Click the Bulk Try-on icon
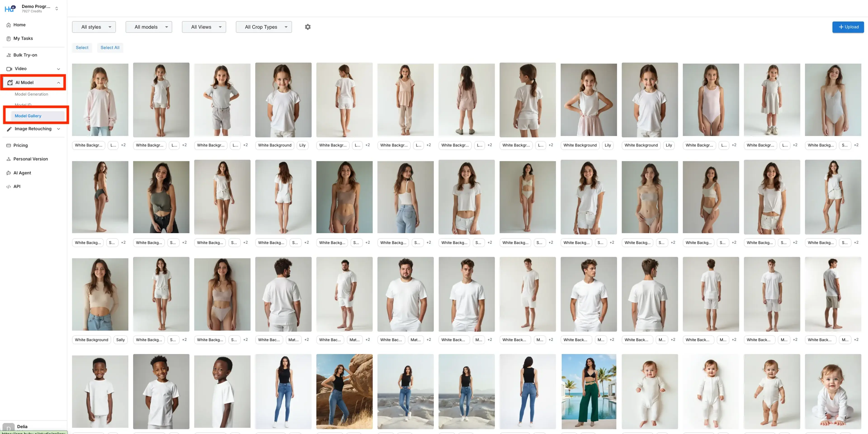868x434 pixels. pyautogui.click(x=9, y=55)
